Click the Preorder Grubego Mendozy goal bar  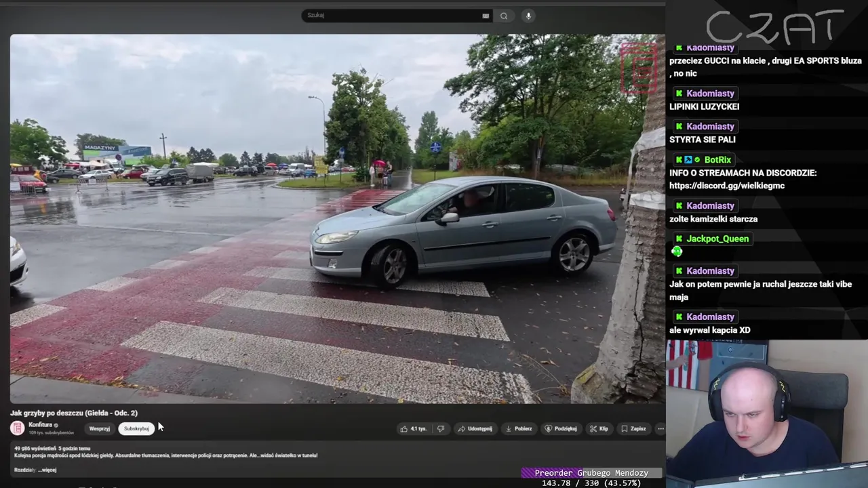[591, 473]
